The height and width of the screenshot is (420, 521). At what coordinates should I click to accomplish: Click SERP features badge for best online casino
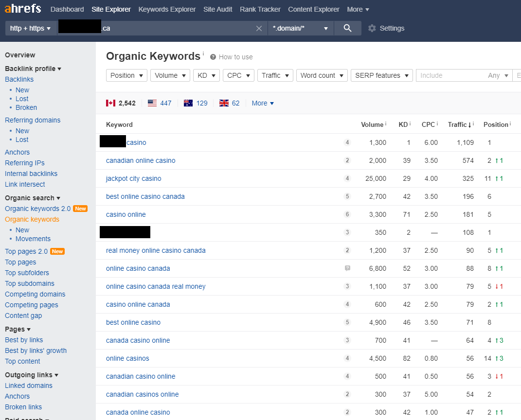point(347,322)
